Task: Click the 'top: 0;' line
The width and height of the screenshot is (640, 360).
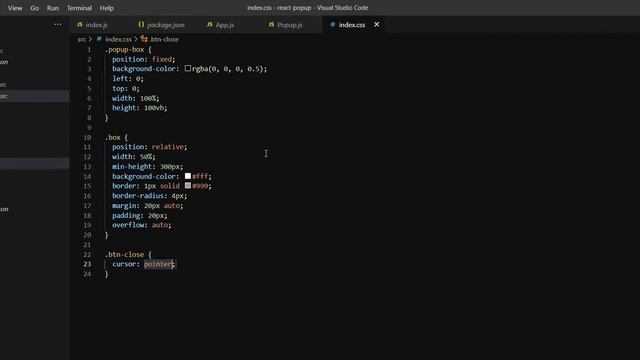Action: click(126, 88)
